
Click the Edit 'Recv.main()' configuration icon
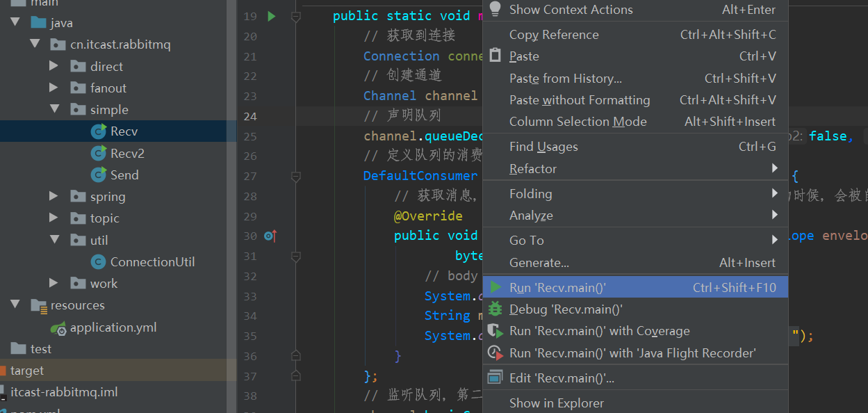pyautogui.click(x=495, y=378)
